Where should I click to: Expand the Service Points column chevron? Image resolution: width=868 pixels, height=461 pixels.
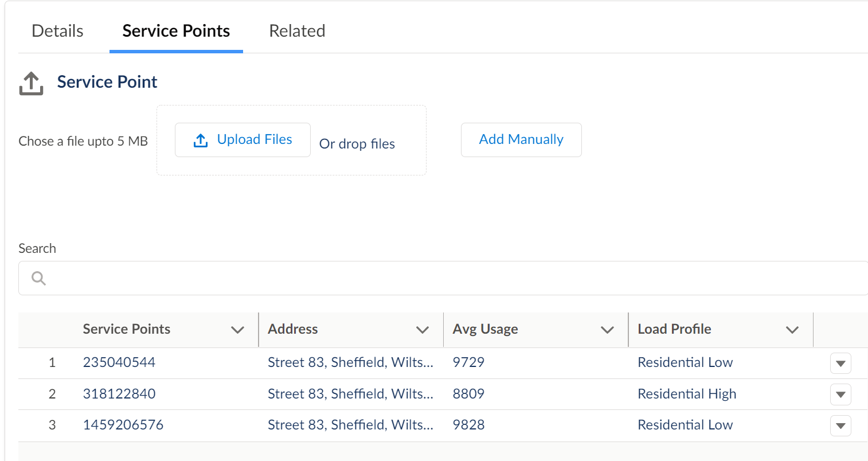pos(237,330)
